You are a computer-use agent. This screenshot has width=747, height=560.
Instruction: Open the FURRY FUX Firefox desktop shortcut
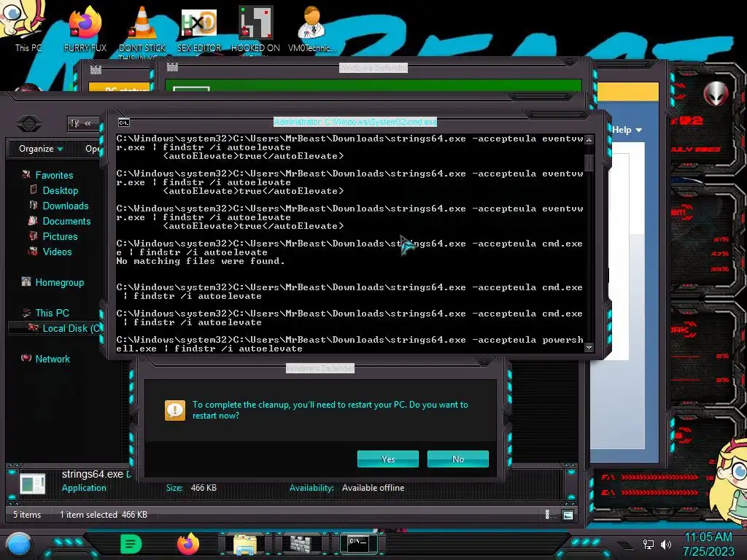point(85,28)
